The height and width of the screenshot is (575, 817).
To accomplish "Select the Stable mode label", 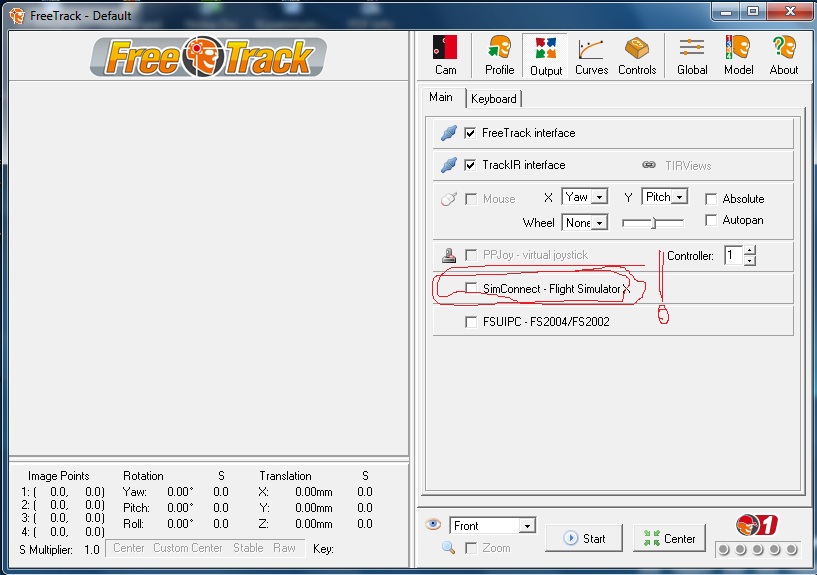I will click(x=248, y=548).
